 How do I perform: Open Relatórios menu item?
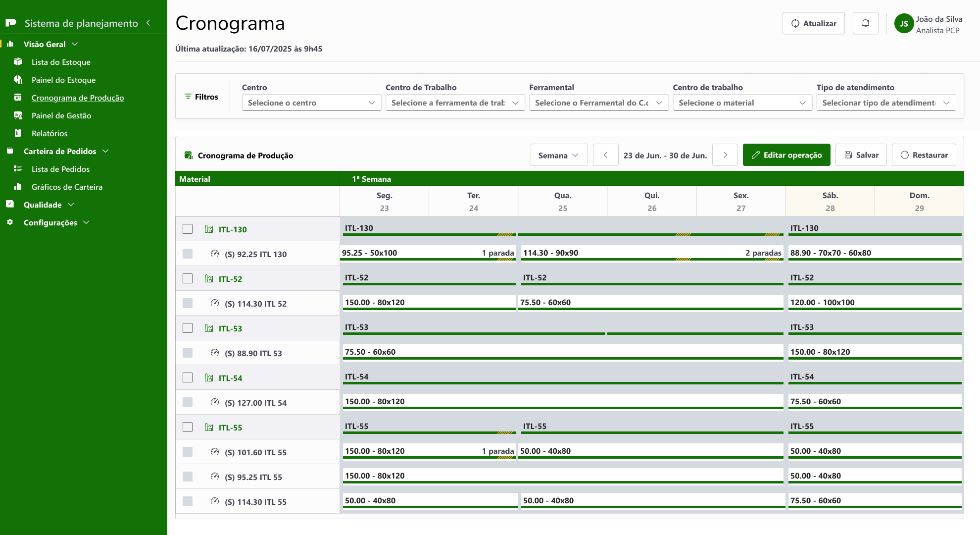[x=49, y=133]
